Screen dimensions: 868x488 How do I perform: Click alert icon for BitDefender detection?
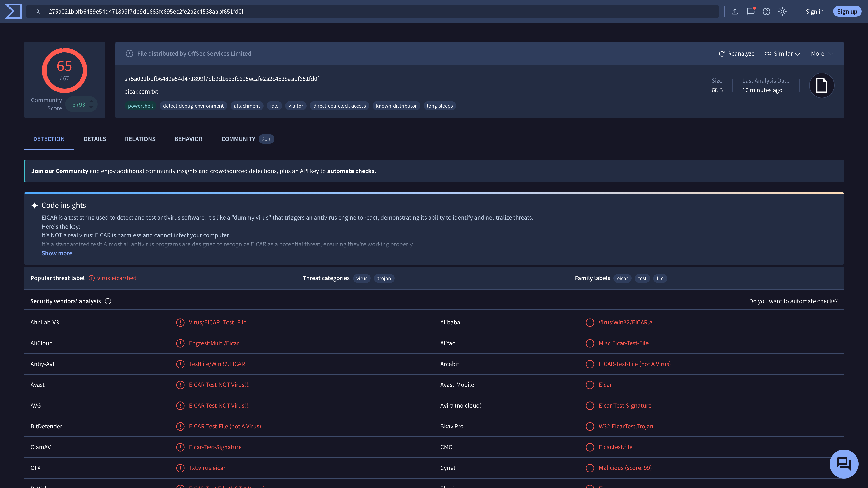tap(180, 426)
